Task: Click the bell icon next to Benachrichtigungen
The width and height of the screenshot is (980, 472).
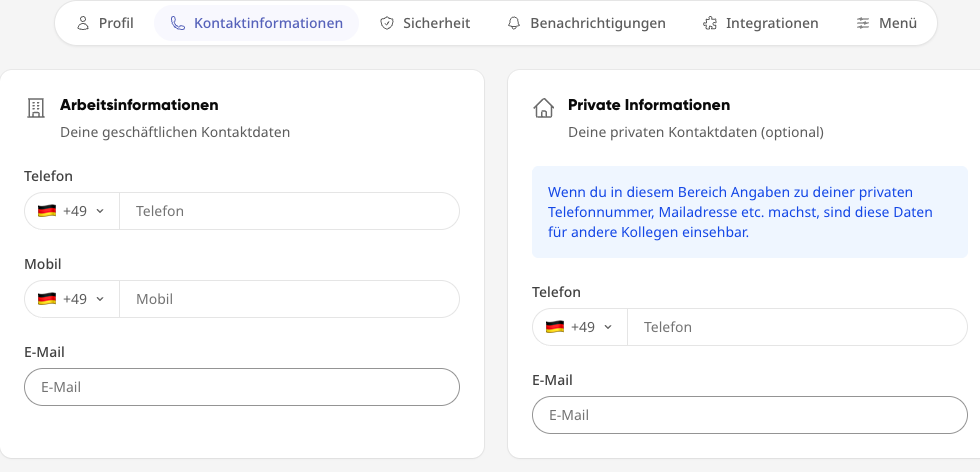Action: 514,24
